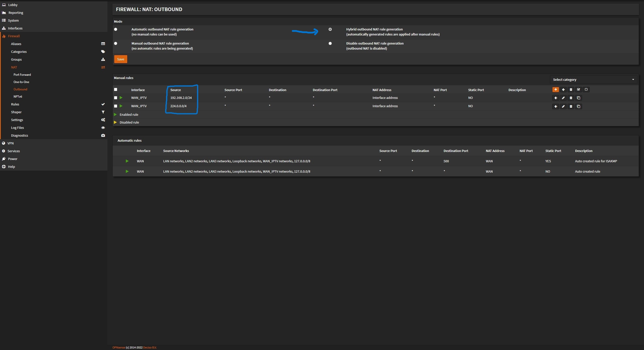Open the OPNsense footer link
The height and width of the screenshot is (350, 644).
coord(118,347)
